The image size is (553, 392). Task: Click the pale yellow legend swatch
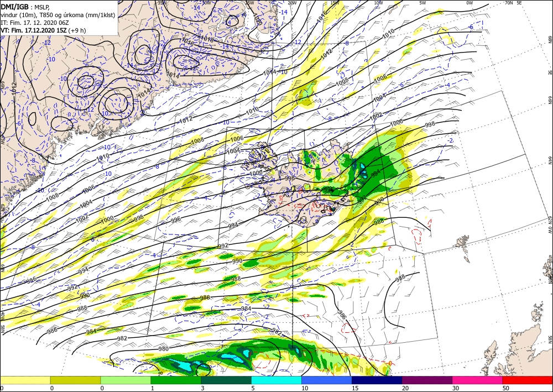pyautogui.click(x=25, y=380)
